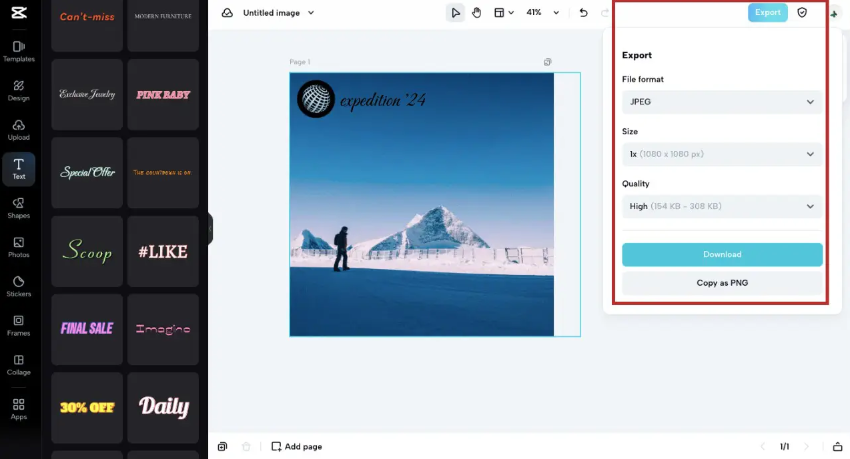Select the Can't-miss text preset
This screenshot has height=459, width=850.
point(87,25)
